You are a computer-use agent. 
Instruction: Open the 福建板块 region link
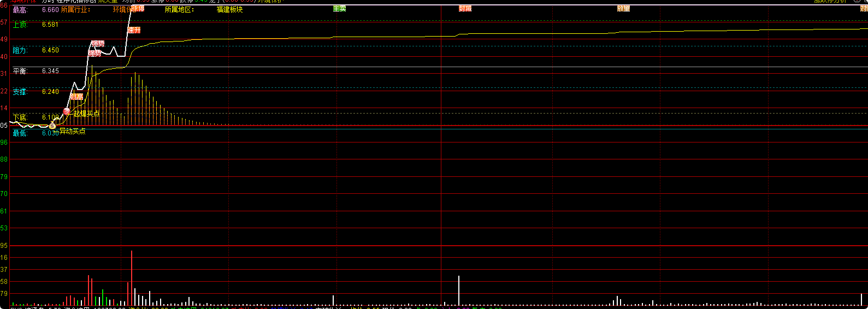pos(229,10)
